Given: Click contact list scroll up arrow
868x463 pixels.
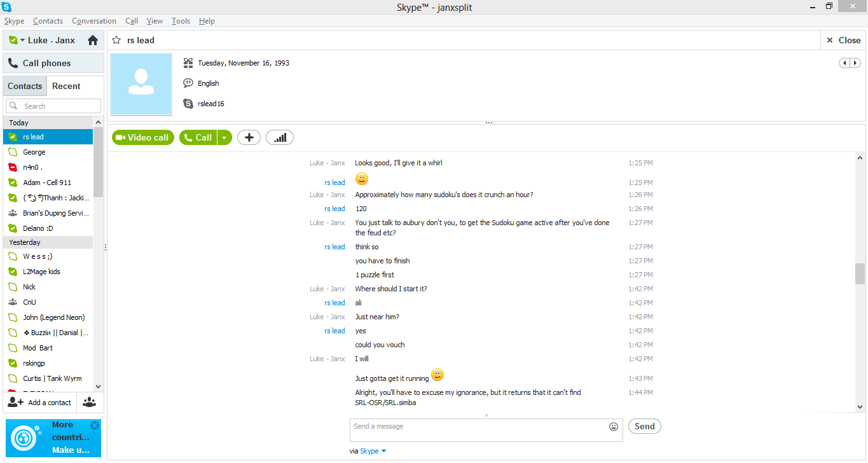Looking at the screenshot, I should tap(98, 122).
